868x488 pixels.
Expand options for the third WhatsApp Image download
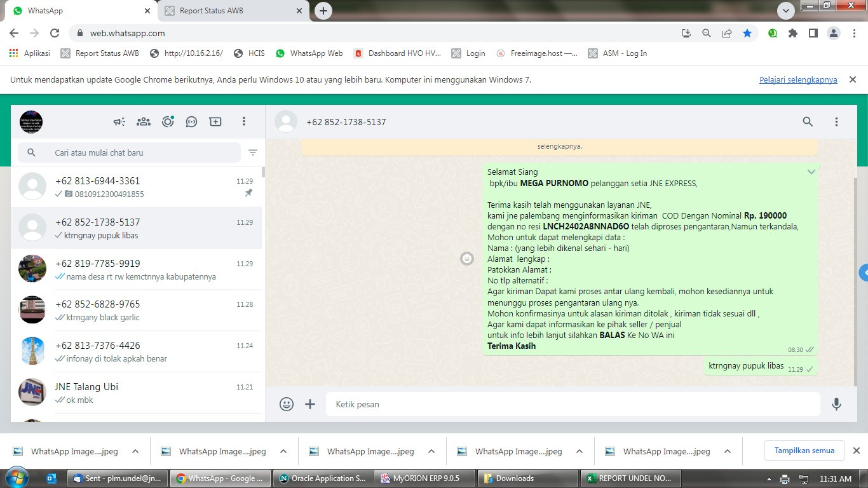(x=431, y=452)
